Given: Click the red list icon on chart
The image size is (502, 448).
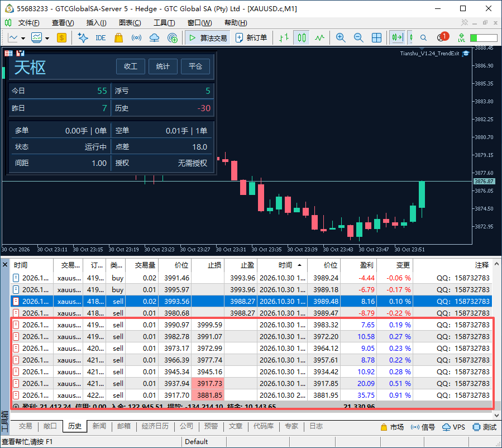Looking at the screenshot, I should [x=8, y=53].
